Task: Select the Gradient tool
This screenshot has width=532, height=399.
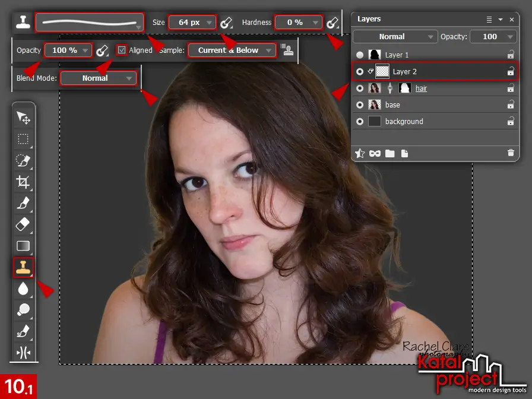Action: 23,246
